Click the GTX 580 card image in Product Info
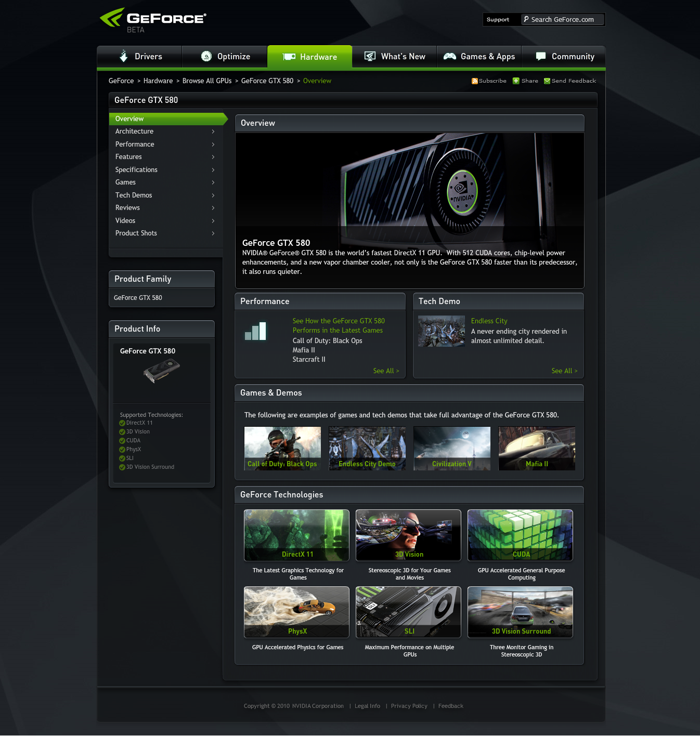The image size is (700, 736). tap(162, 371)
